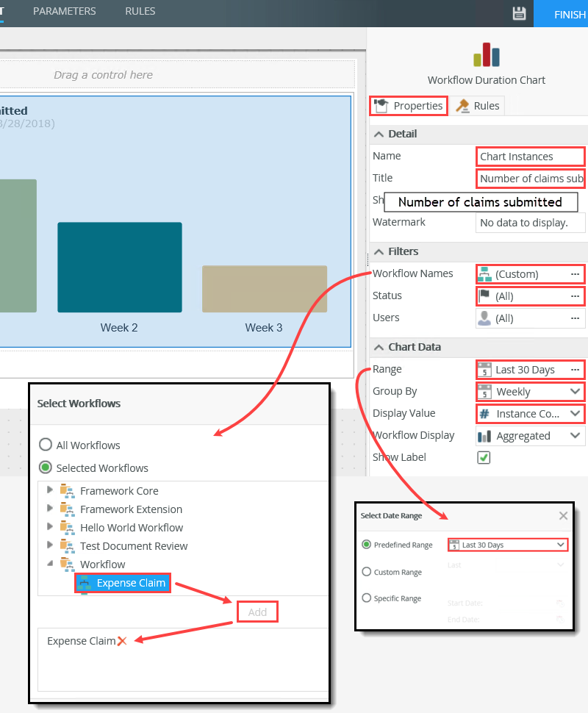Open Users filter ellipsis picker
Viewport: 588px width, 713px height.
coord(575,318)
